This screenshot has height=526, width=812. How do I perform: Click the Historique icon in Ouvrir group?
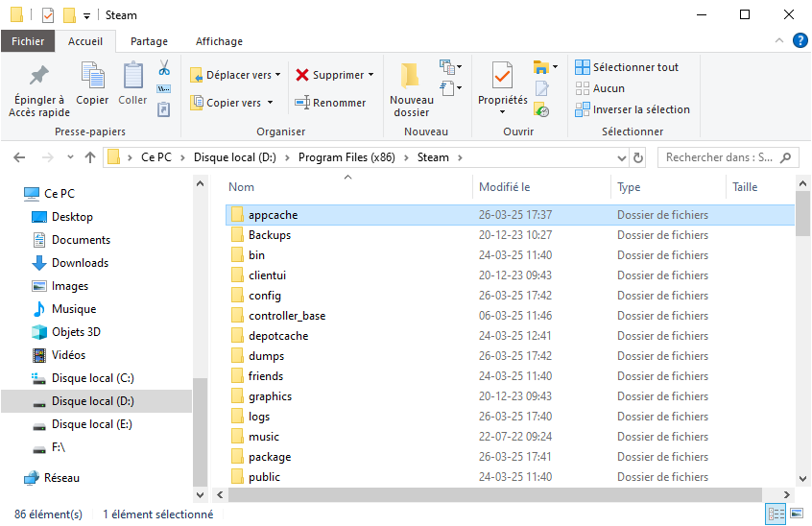click(541, 109)
